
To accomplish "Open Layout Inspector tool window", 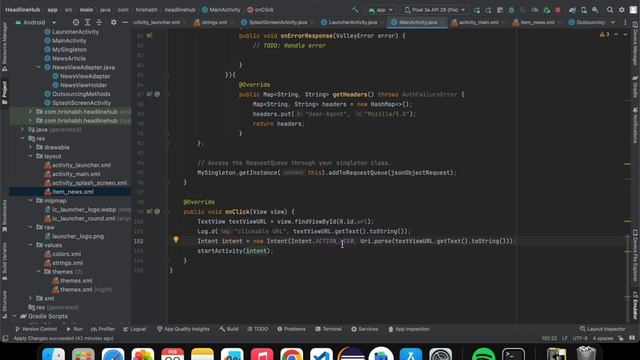I will coord(602,329).
